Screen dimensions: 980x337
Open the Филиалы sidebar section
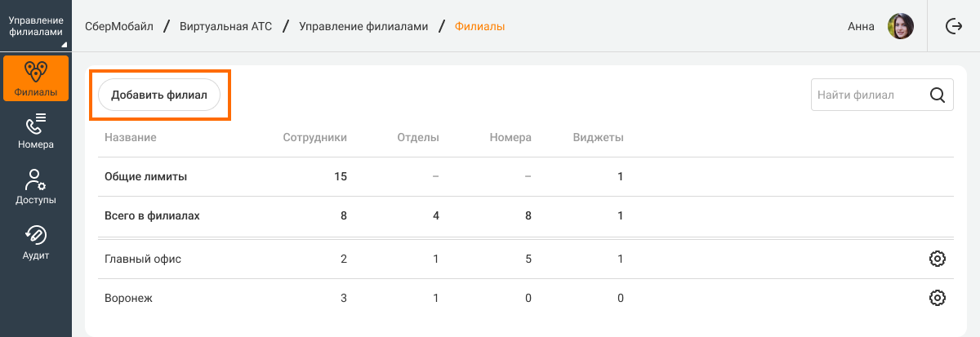coord(36,78)
